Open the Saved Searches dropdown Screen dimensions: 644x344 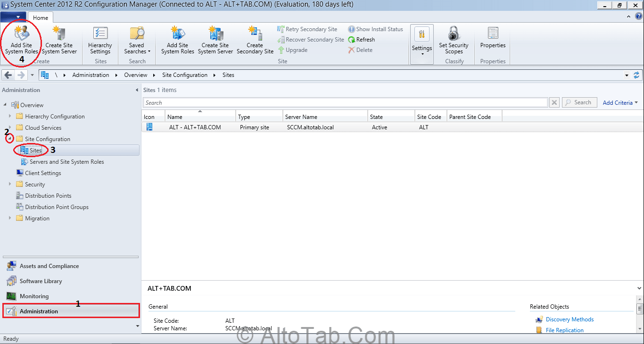(x=137, y=41)
